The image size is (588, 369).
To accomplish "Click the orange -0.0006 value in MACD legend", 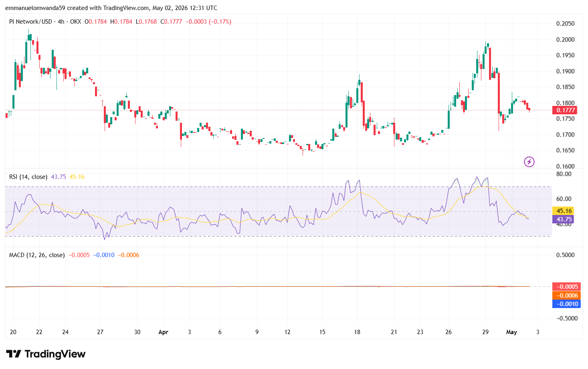I will [x=129, y=255].
